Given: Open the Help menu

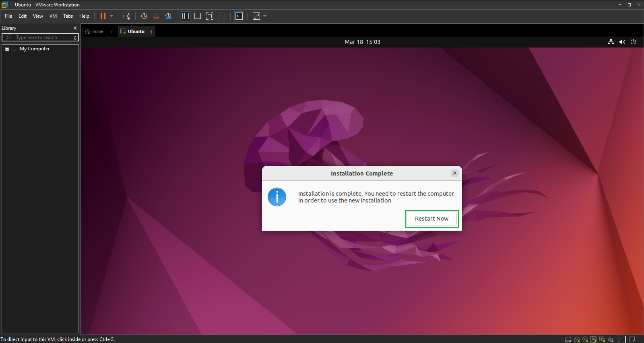Looking at the screenshot, I should pyautogui.click(x=84, y=16).
